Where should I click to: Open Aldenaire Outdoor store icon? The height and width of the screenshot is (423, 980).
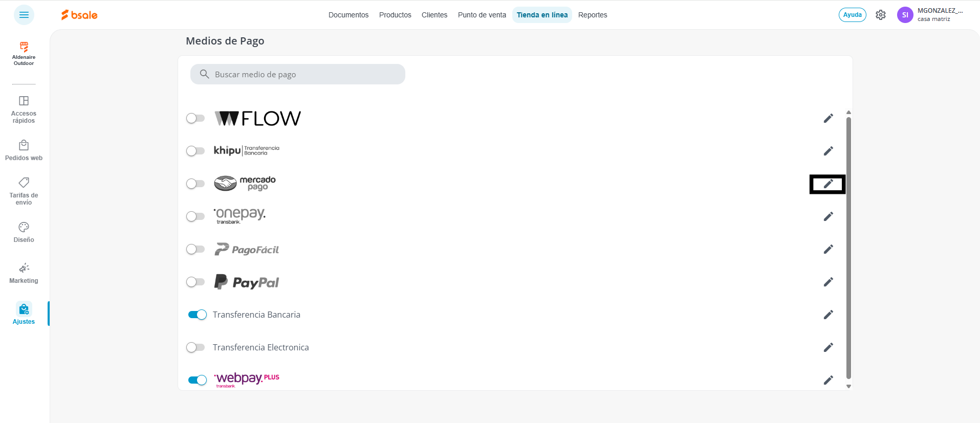point(24,54)
